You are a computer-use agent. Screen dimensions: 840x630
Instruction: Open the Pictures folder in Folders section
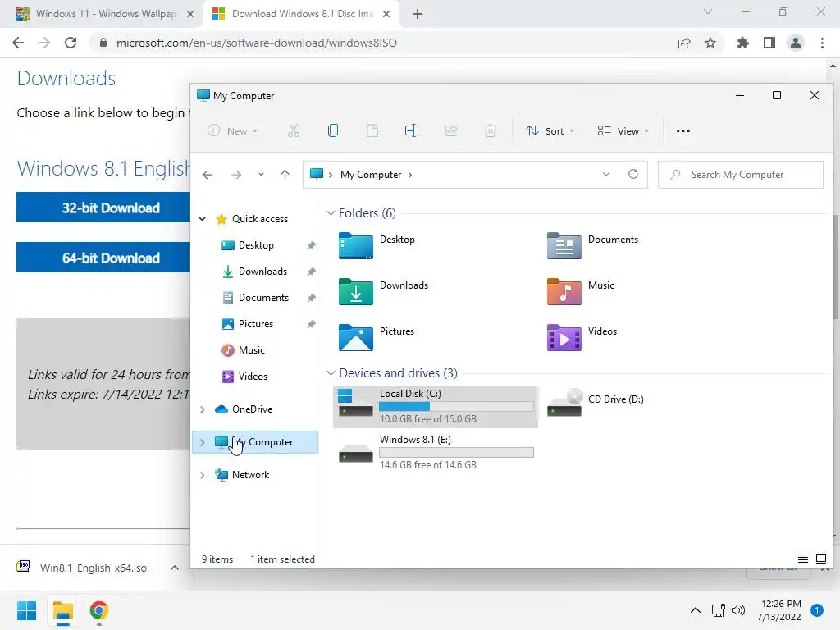click(376, 337)
